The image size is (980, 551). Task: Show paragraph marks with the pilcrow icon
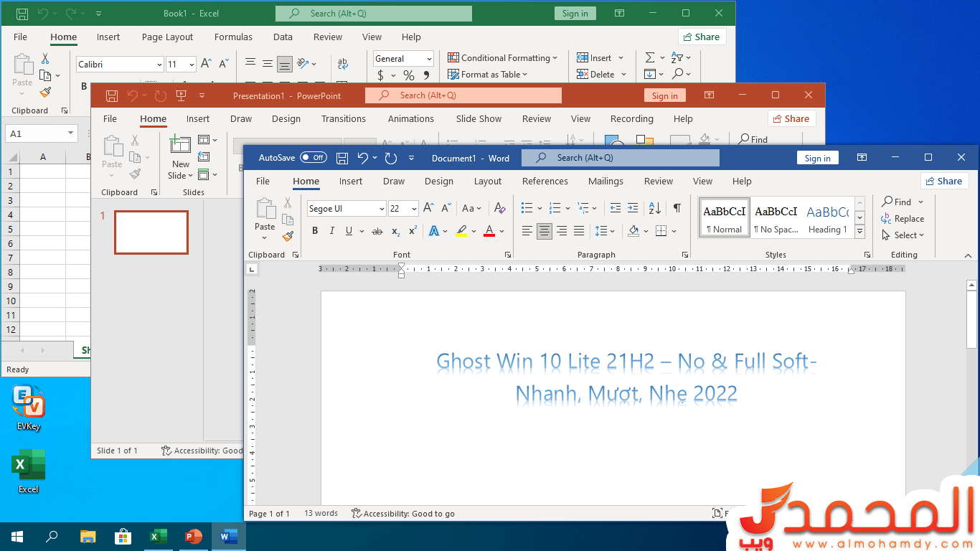(x=677, y=208)
